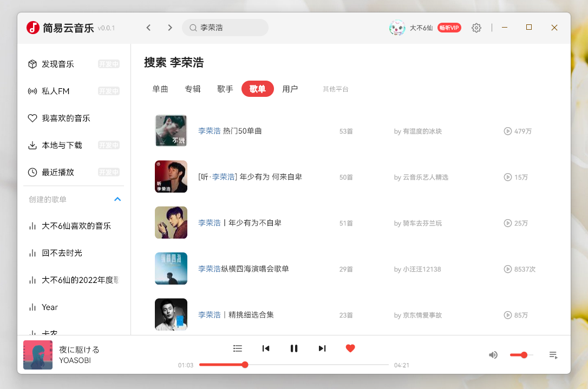Open cover of 纵横四海演唱会歌单
Image resolution: width=588 pixels, height=389 pixels.
click(x=171, y=269)
